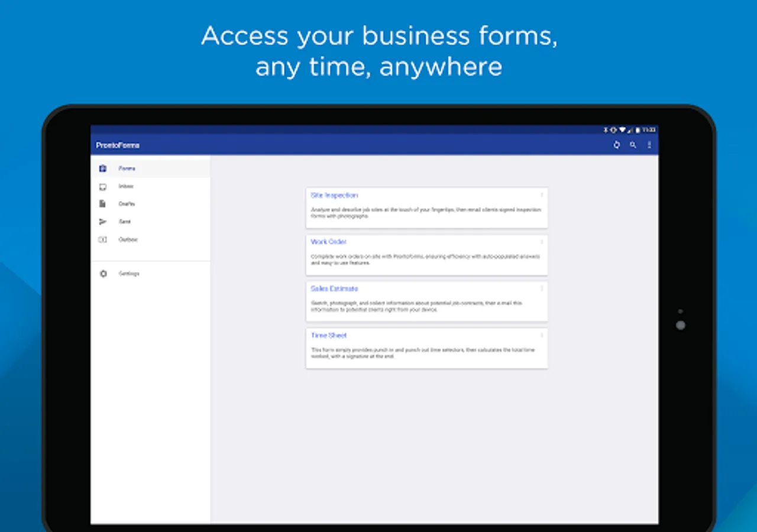Open the Sales Estimate form title
The height and width of the screenshot is (532, 757).
[x=334, y=288]
